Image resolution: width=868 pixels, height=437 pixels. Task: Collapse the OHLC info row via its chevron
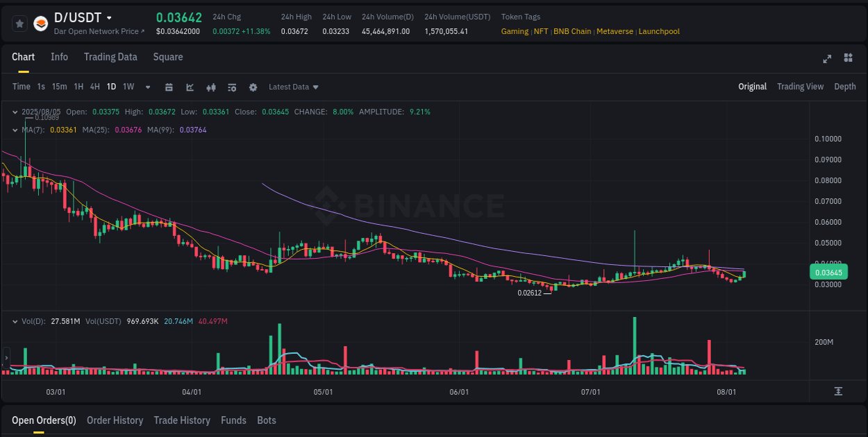coord(15,112)
